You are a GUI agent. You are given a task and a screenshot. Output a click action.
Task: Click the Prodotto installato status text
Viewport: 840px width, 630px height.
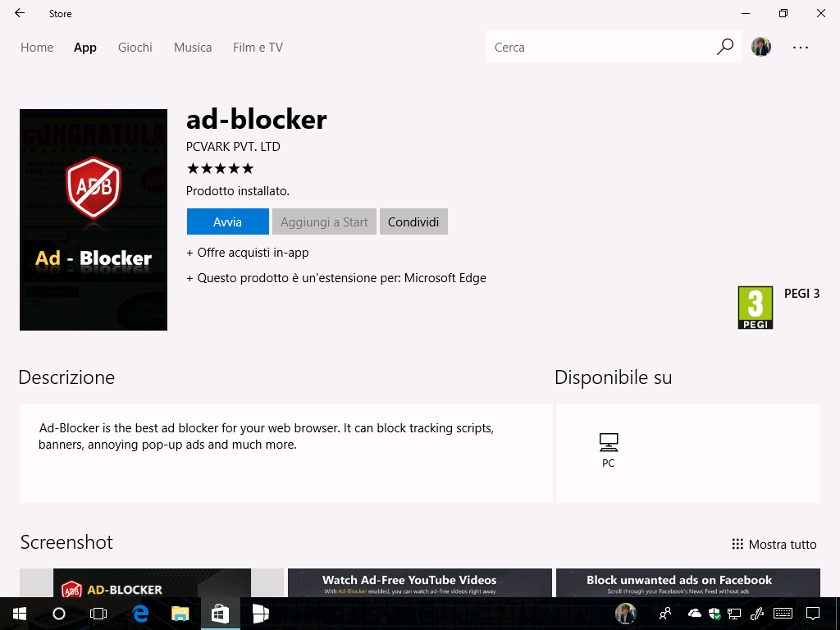click(x=237, y=191)
